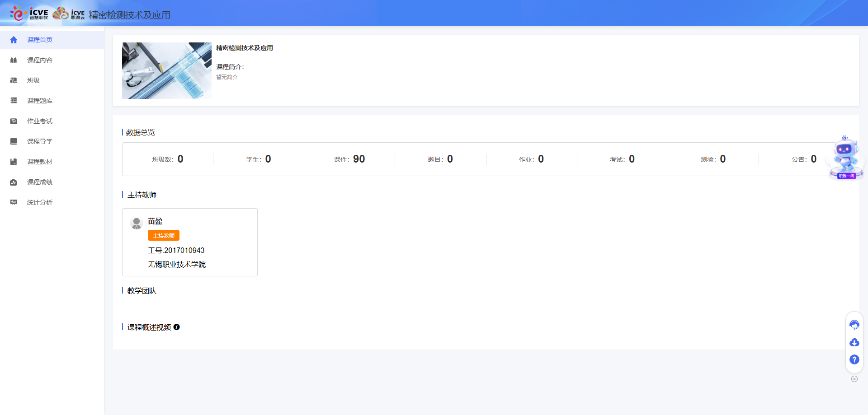Click the 学生 count value
The image size is (868, 415).
coord(268,159)
